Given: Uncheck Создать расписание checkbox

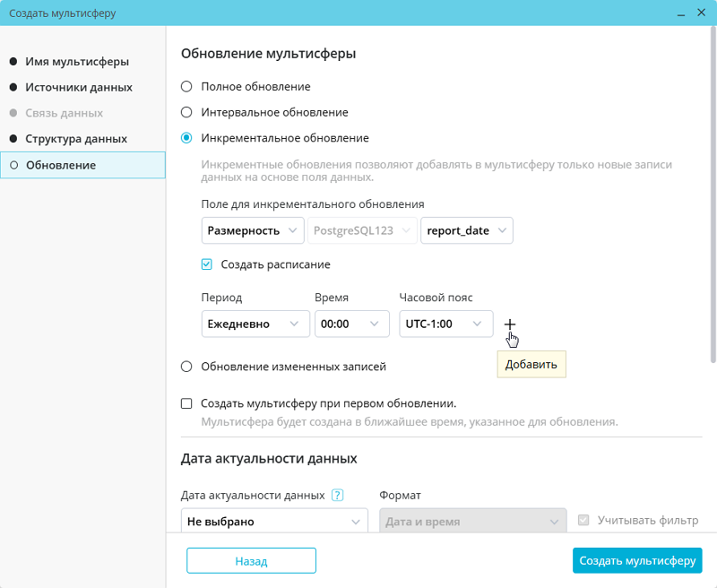Looking at the screenshot, I should (207, 264).
